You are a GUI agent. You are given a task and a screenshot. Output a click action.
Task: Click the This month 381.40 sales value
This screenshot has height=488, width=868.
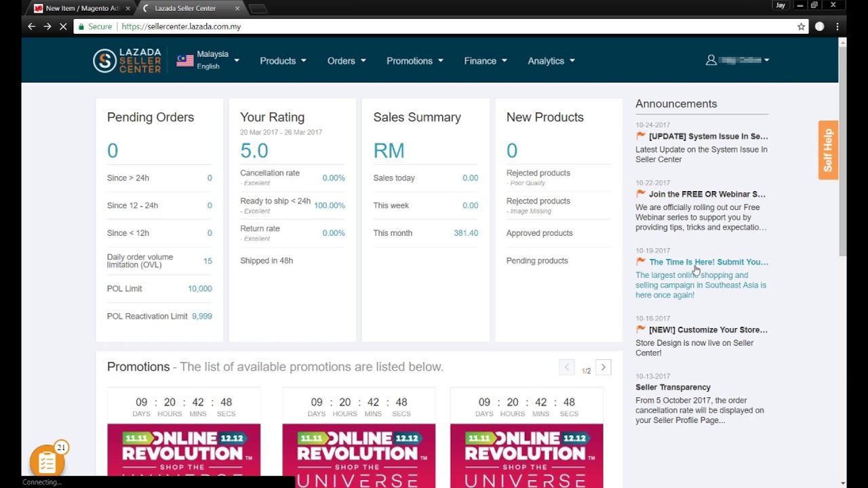pyautogui.click(x=466, y=233)
